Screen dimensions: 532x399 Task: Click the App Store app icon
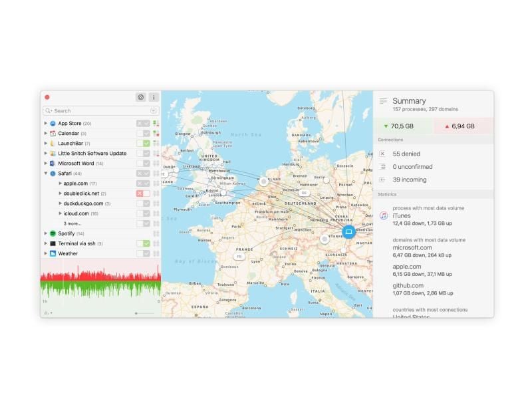pos(53,124)
